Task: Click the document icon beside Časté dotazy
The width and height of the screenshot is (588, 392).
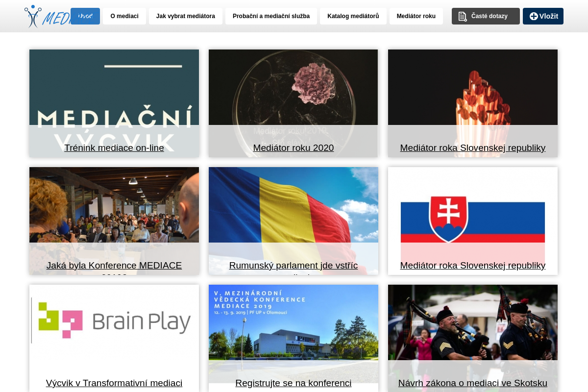Action: point(463,16)
